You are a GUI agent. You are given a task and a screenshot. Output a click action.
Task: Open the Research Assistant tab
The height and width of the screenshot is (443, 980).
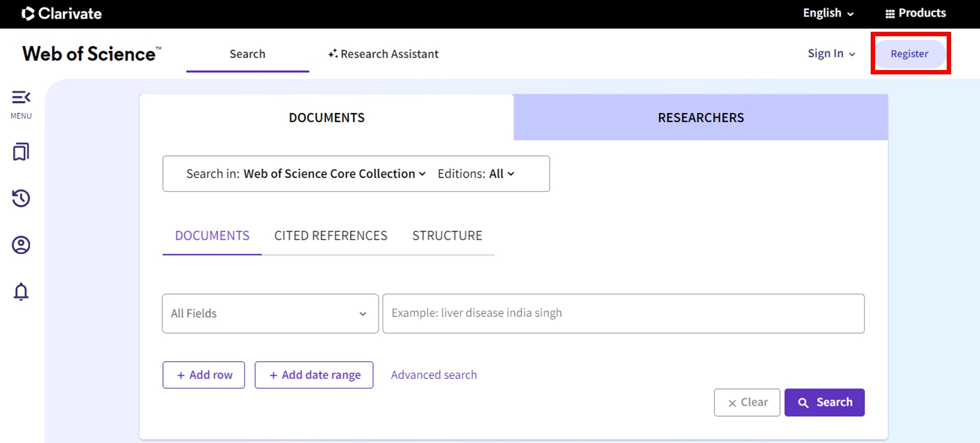point(383,54)
